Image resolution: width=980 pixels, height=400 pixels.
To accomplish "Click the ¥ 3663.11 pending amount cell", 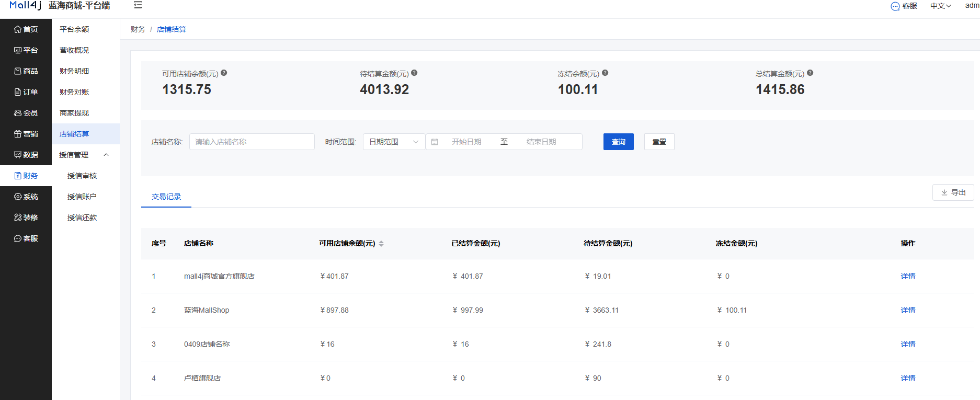I will (601, 310).
